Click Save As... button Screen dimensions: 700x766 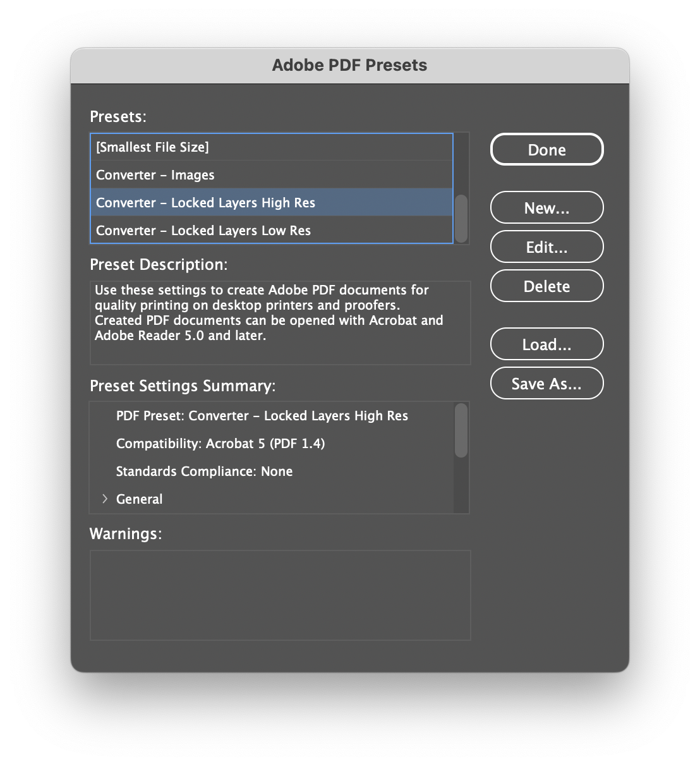(x=546, y=384)
